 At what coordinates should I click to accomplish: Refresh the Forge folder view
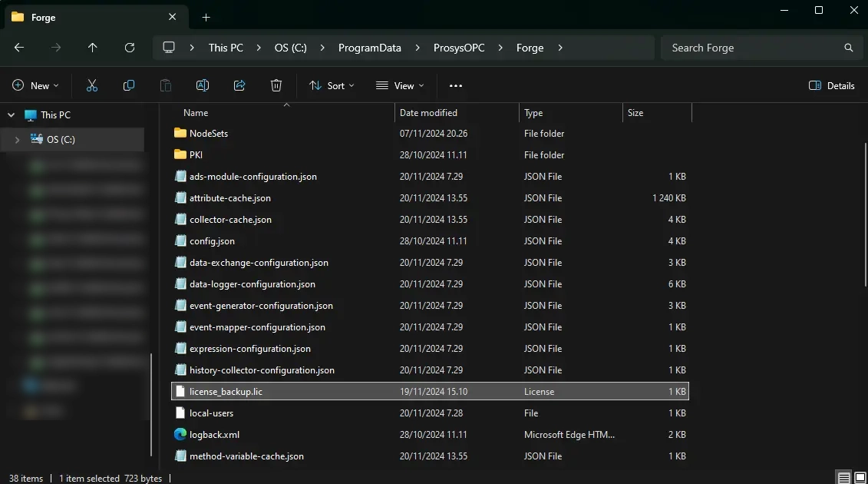pos(130,48)
